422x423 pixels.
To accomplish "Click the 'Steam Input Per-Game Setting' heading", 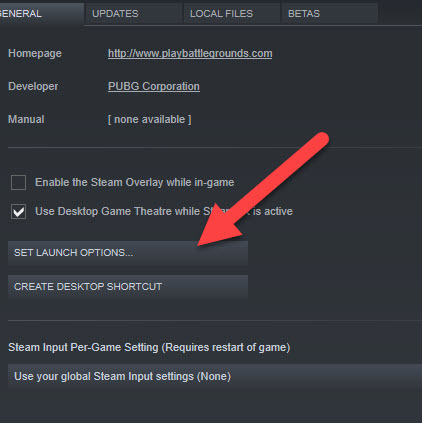I will [149, 347].
